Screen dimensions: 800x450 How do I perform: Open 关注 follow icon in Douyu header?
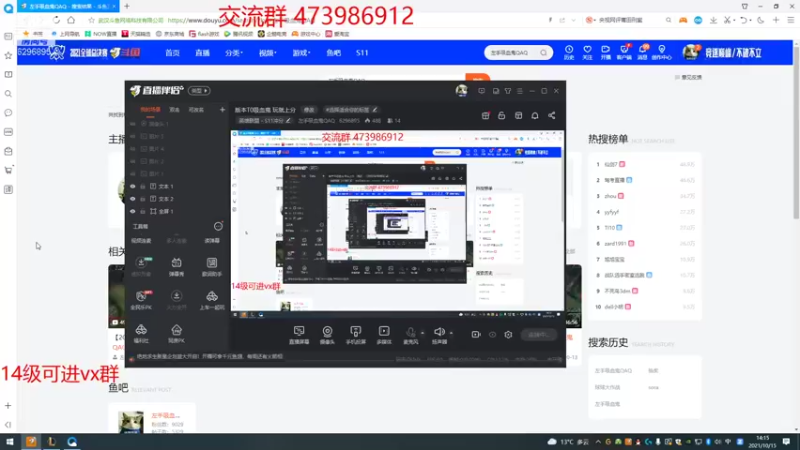click(x=587, y=53)
